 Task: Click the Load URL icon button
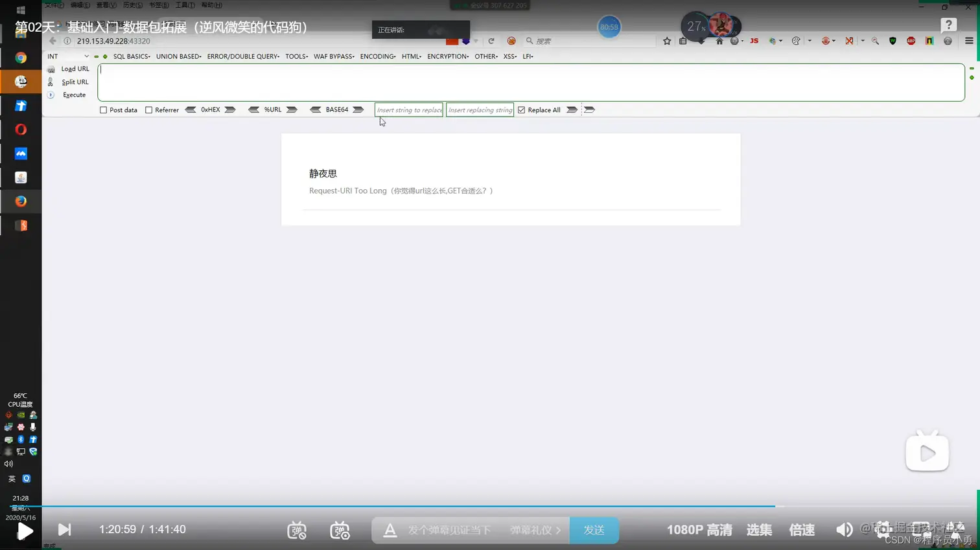51,69
